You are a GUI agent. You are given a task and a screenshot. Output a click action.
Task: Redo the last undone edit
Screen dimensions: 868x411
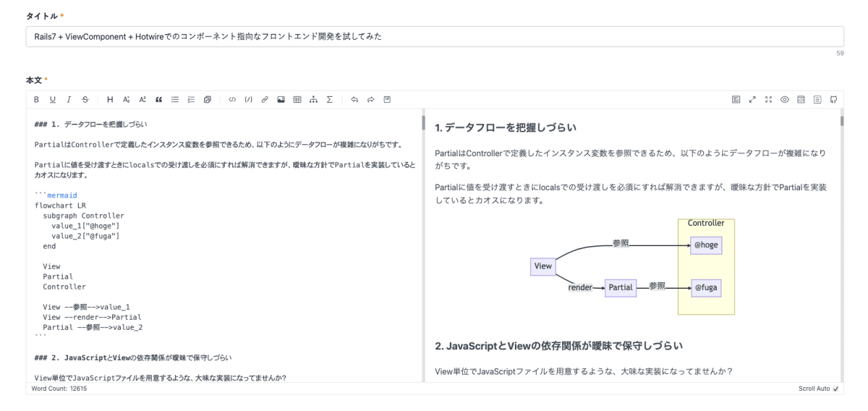(371, 98)
